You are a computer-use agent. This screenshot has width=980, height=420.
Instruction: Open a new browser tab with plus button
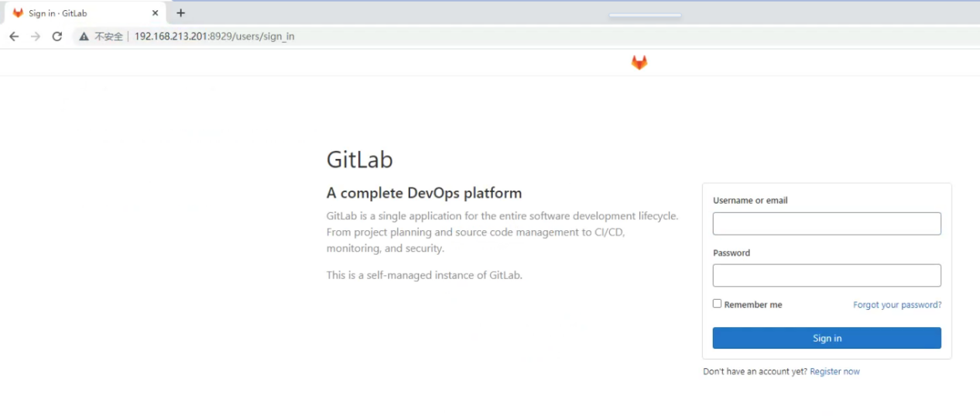181,13
